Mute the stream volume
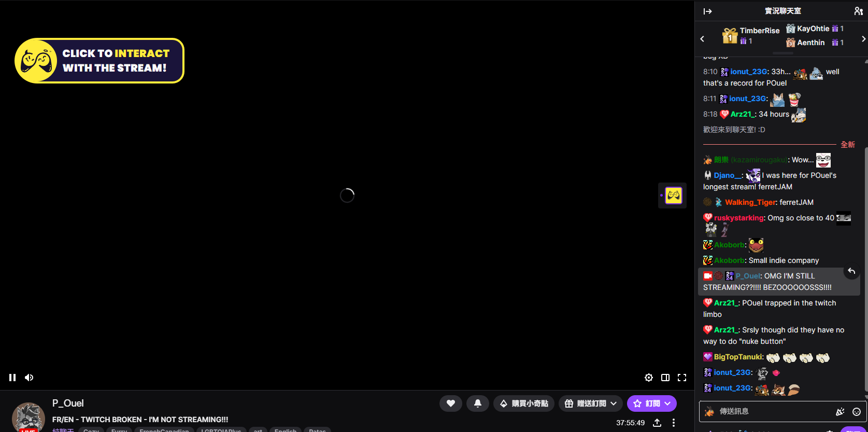The image size is (868, 432). [29, 378]
